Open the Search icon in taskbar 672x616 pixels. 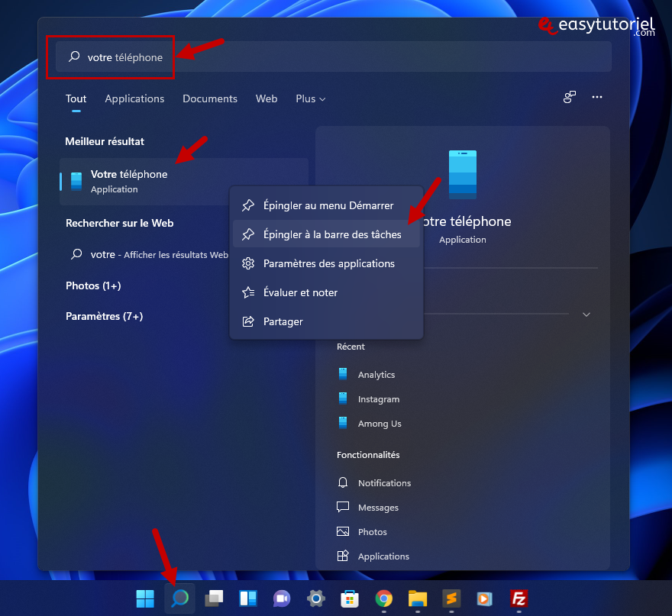pyautogui.click(x=179, y=598)
